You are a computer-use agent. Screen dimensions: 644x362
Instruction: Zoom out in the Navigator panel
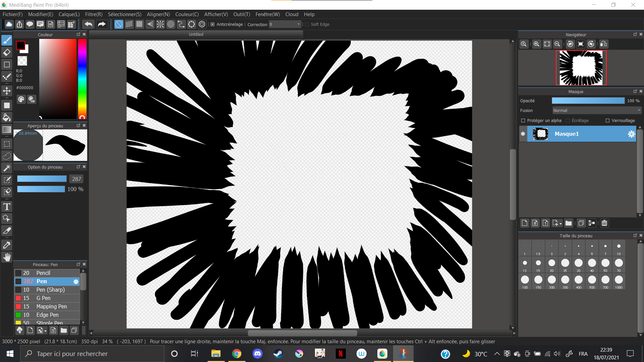pyautogui.click(x=557, y=44)
